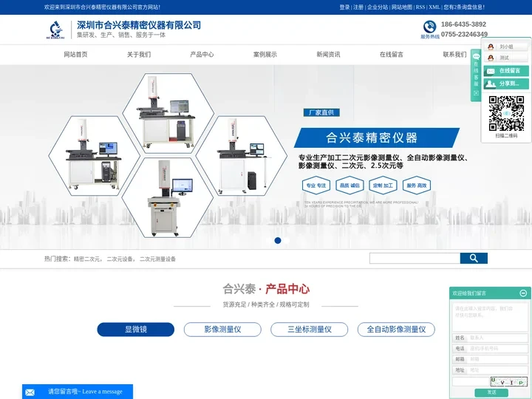This screenshot has height=399, width=532.
Task: Click the service hotline phone icon
Action: pos(429,27)
